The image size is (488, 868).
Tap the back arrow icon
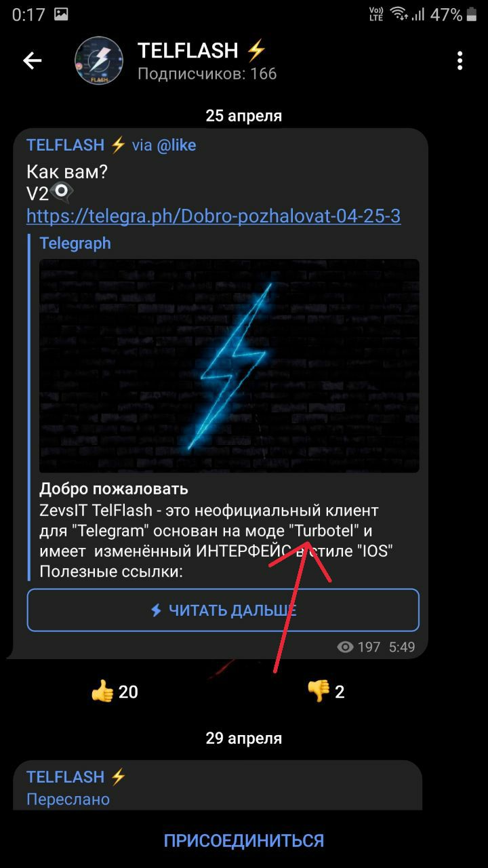[x=33, y=61]
